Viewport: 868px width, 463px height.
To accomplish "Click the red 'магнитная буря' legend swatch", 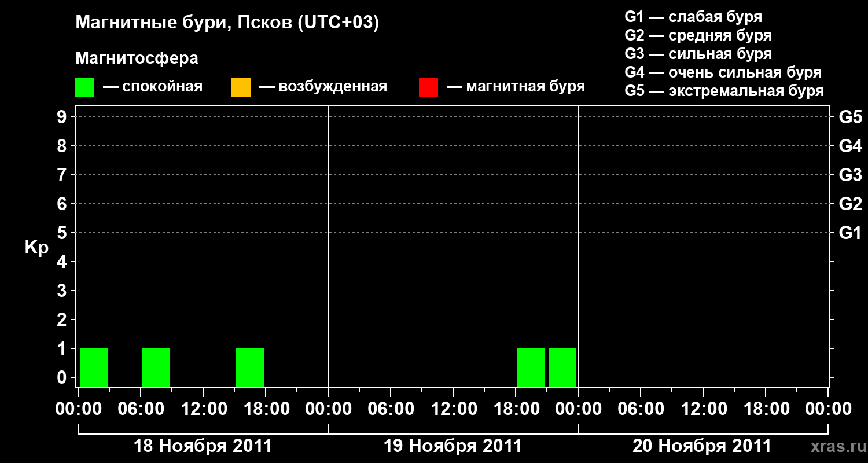I will tap(428, 87).
